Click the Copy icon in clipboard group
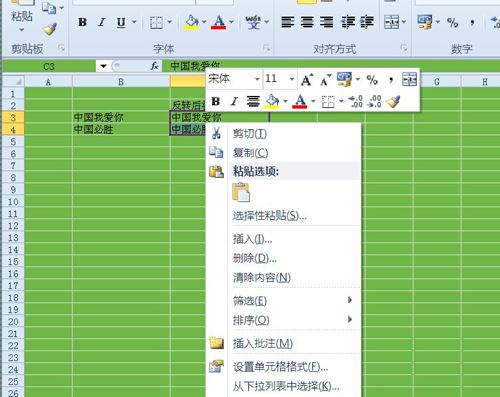This screenshot has height=397, width=500. pyautogui.click(x=49, y=8)
